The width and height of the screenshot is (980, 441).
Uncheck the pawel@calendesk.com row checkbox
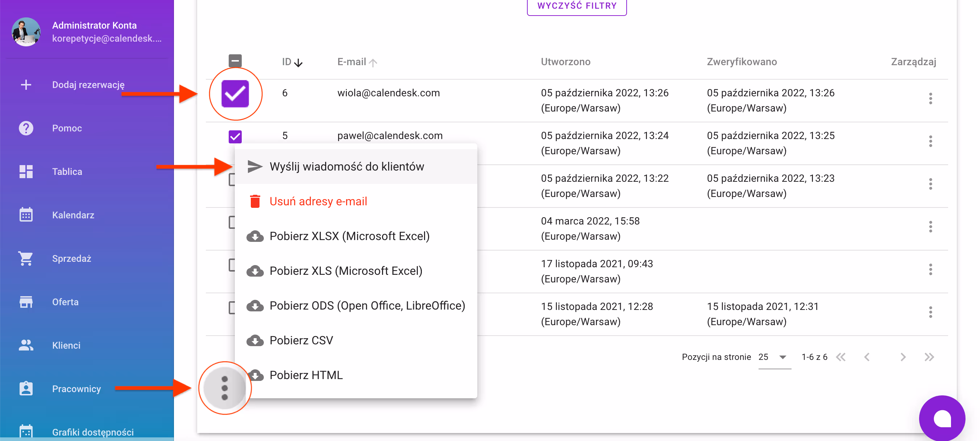(x=235, y=136)
